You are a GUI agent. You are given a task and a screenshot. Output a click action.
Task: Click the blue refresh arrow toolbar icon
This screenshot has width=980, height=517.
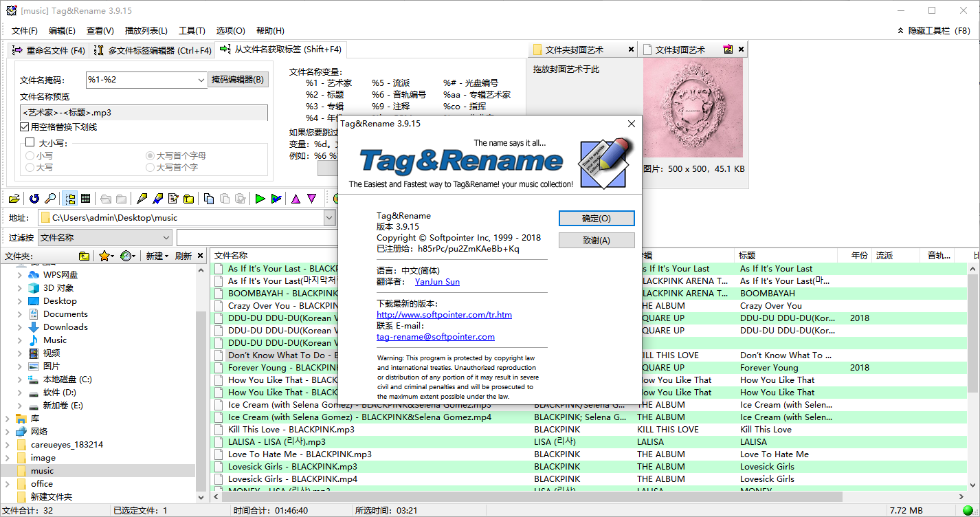34,199
